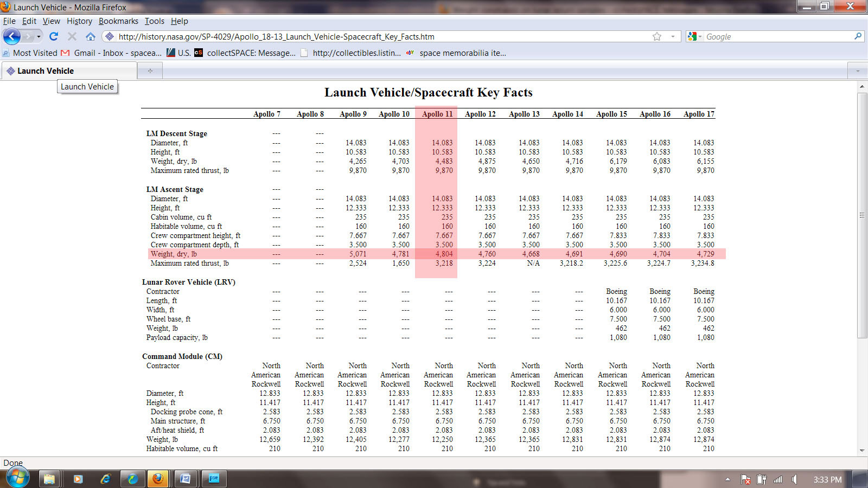Click the Stop loading X button
Image resolution: width=868 pixels, height=488 pixels.
pos(72,36)
